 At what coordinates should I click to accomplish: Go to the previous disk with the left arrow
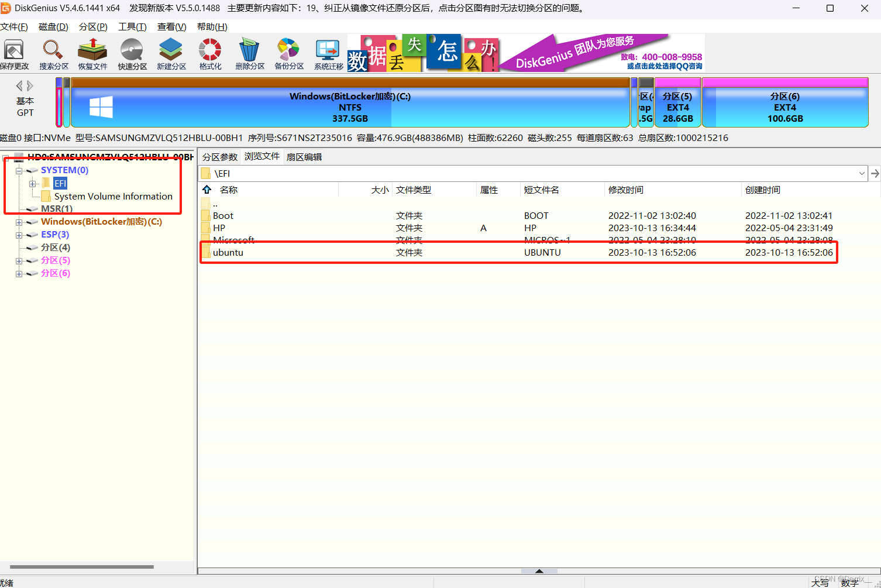click(x=19, y=85)
